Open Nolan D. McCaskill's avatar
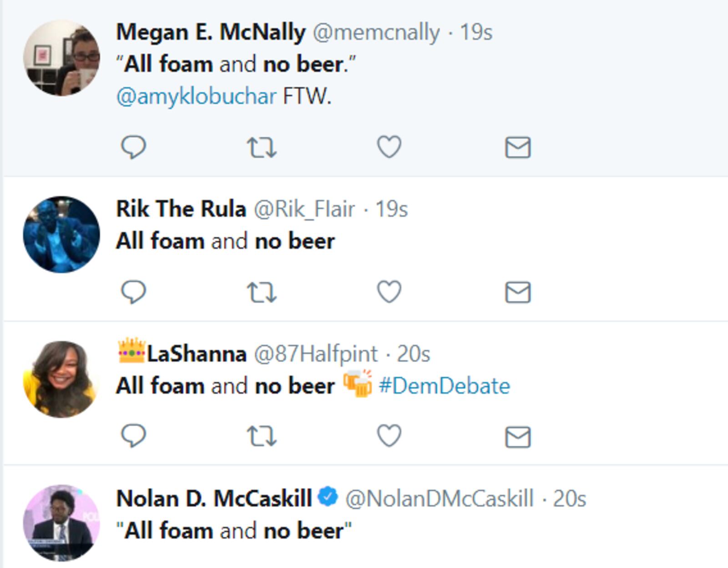Image resolution: width=728 pixels, height=568 pixels. (x=61, y=523)
